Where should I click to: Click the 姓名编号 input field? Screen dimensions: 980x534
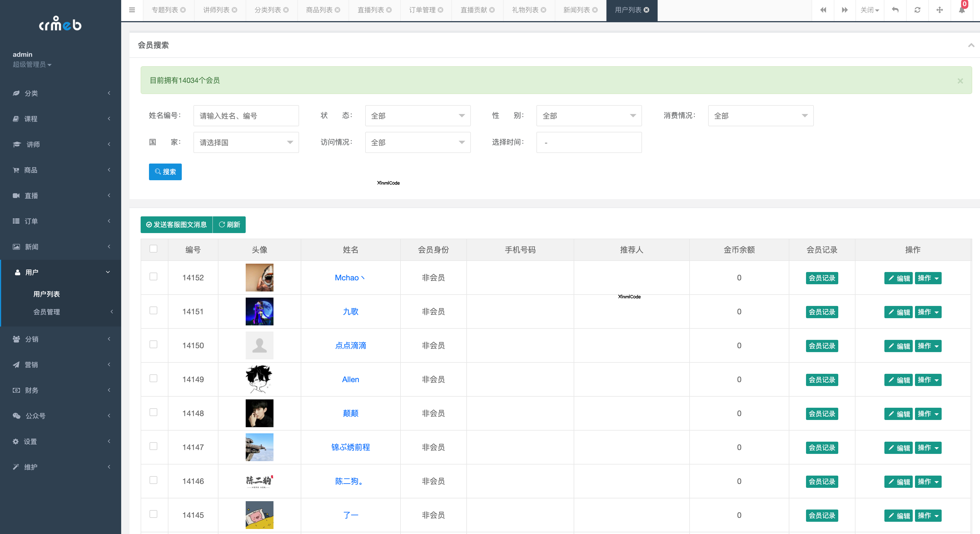[x=246, y=116]
